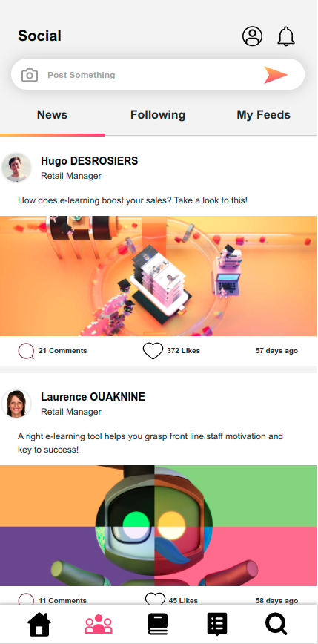This screenshot has height=644, width=318.
Task: Go to home via house icon
Action: [x=39, y=624]
